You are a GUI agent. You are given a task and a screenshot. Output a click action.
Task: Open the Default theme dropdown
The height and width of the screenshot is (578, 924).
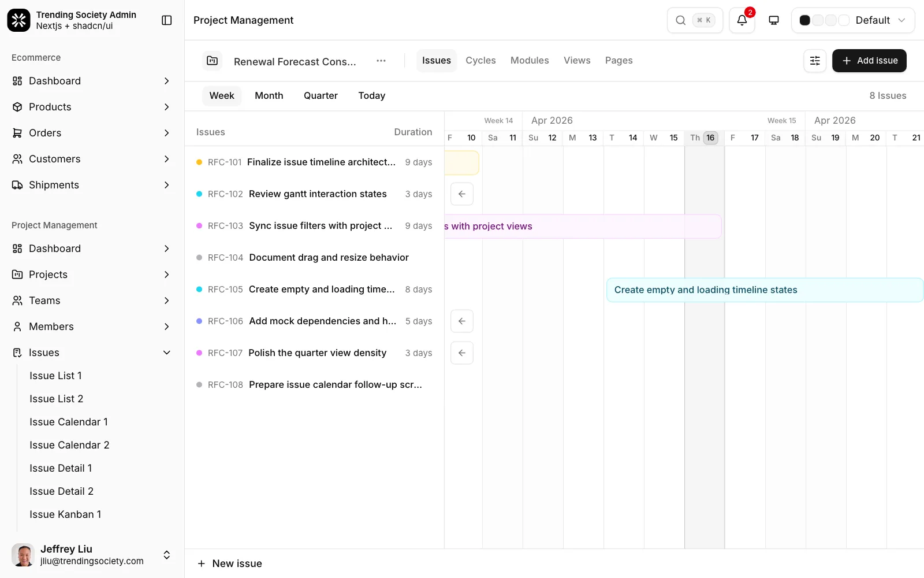click(853, 20)
